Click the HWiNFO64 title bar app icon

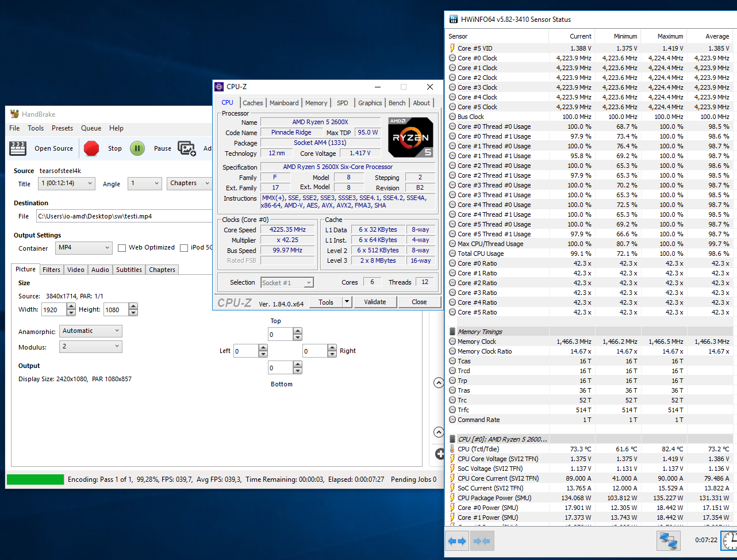[x=453, y=19]
